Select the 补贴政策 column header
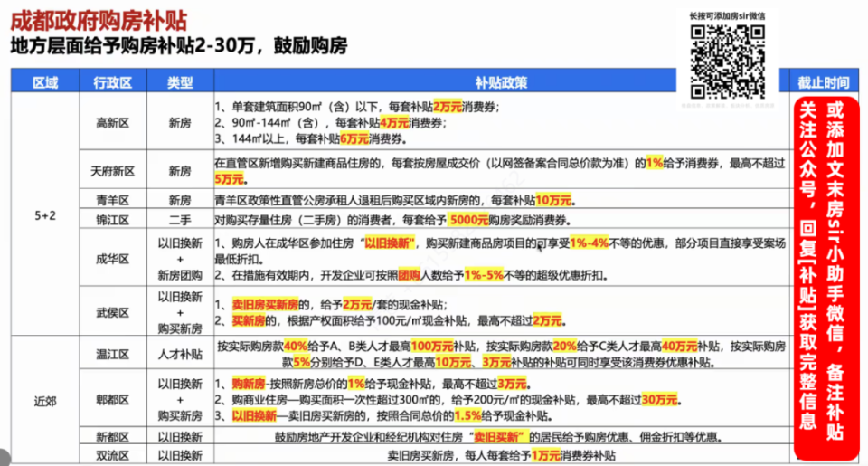Image resolution: width=868 pixels, height=466 pixels. tap(501, 82)
